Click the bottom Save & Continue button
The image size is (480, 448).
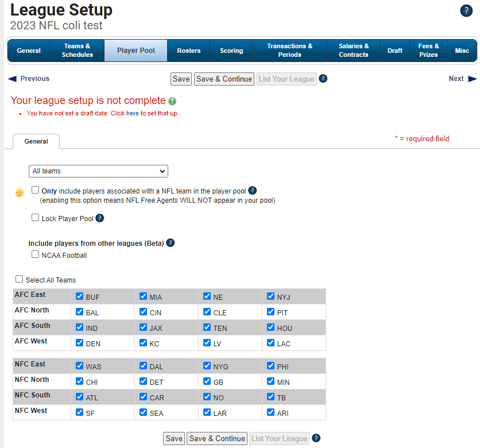[x=217, y=438]
